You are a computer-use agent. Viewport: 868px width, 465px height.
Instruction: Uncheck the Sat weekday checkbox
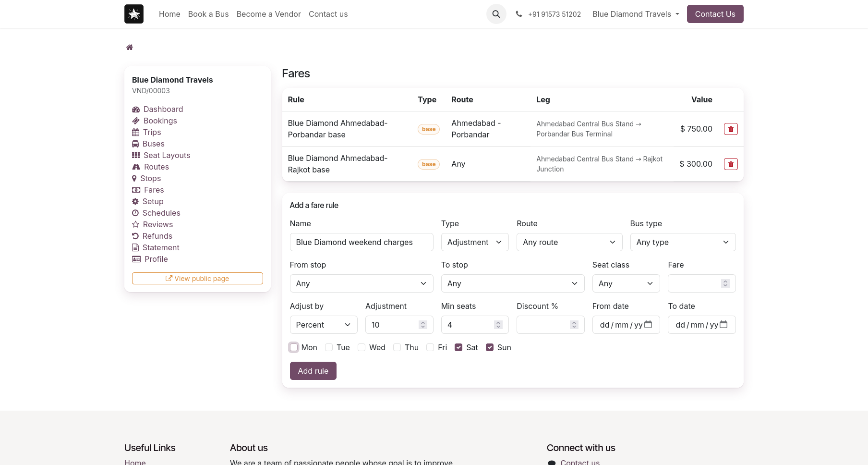click(458, 347)
